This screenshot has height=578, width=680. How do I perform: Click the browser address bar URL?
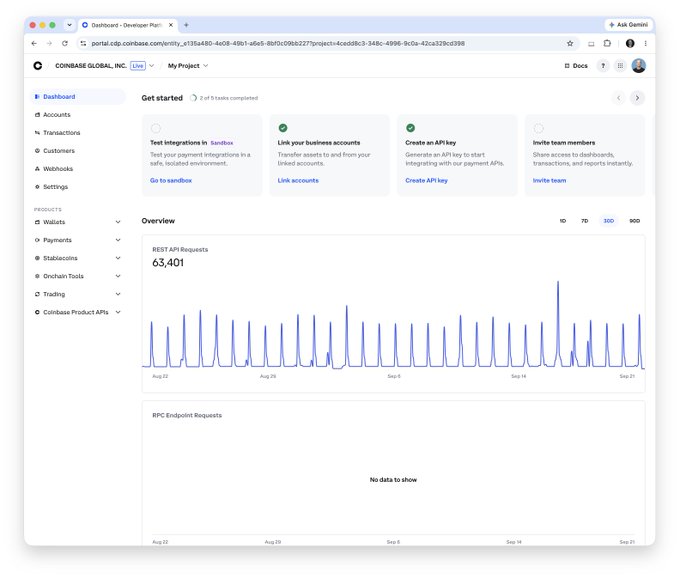tap(278, 43)
